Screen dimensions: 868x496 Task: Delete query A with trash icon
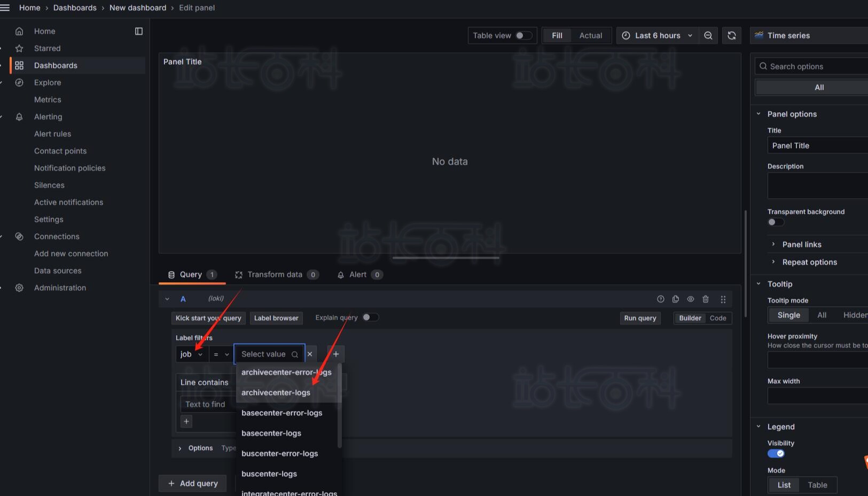(706, 299)
